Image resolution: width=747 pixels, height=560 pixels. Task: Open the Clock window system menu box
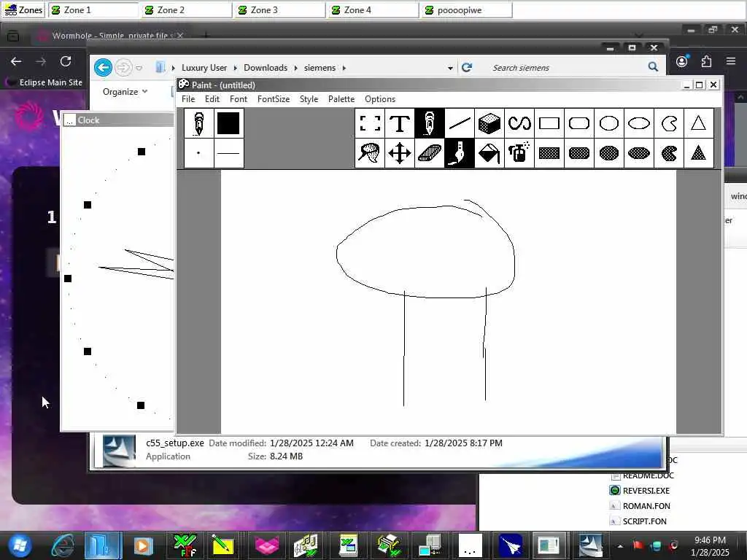click(69, 120)
